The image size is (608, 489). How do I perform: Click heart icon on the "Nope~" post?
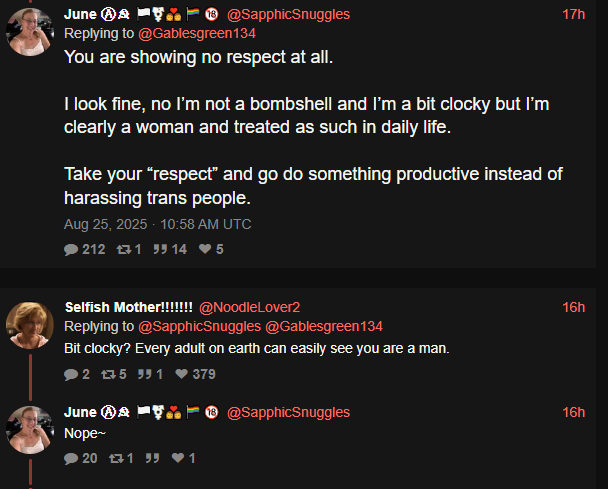(x=177, y=458)
